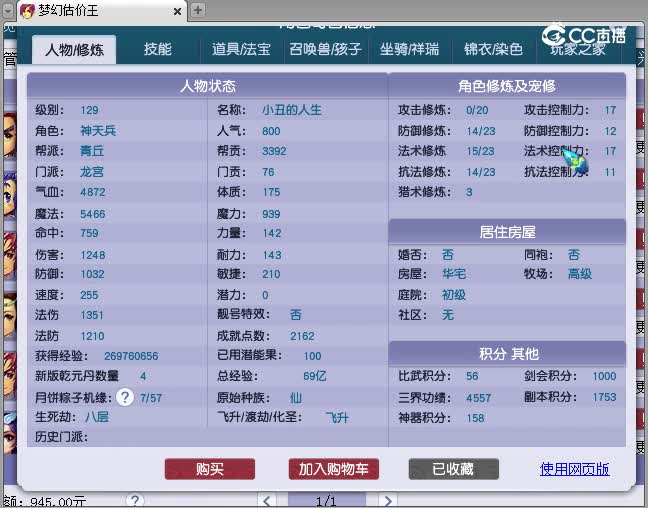Click the 15/23 法术修炼 value
Screen dimensions: 648x508
[x=480, y=151]
